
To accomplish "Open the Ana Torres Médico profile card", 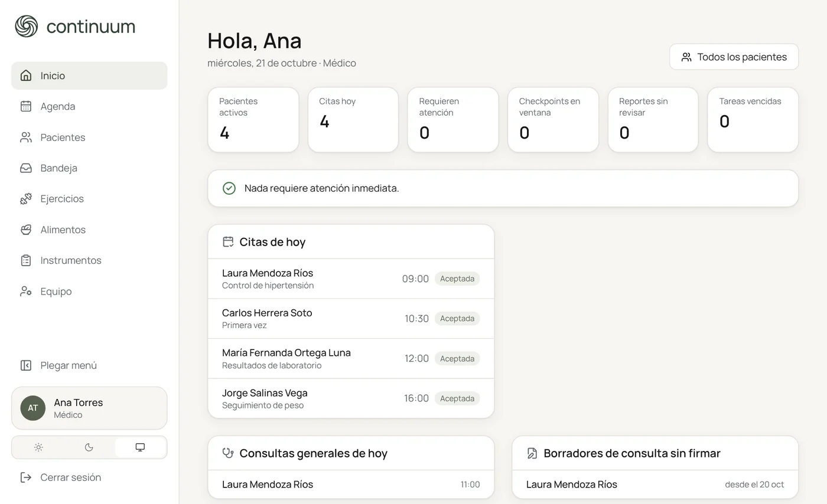I will [89, 408].
